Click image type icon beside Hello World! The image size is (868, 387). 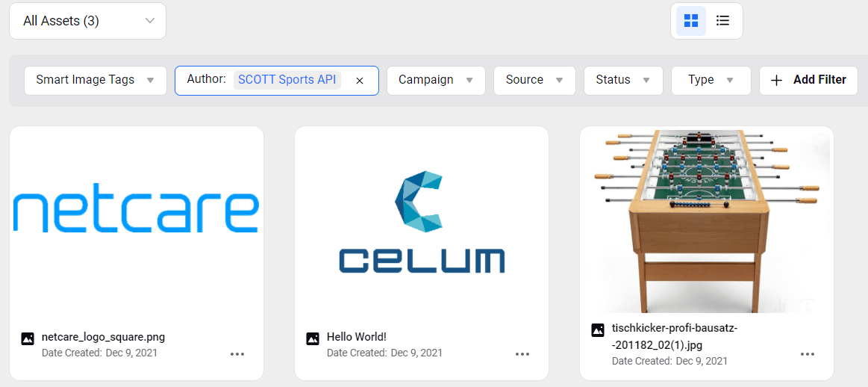313,338
